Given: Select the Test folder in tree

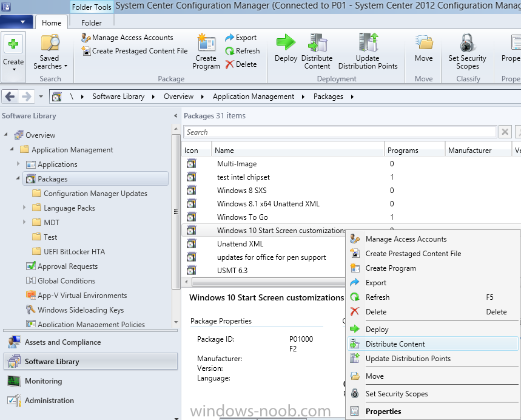Looking at the screenshot, I should [x=45, y=237].
